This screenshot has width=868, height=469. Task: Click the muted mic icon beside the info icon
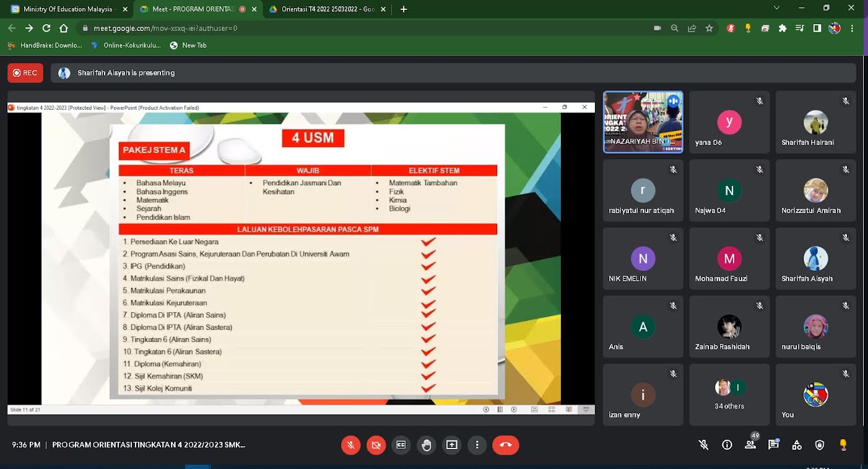point(703,445)
